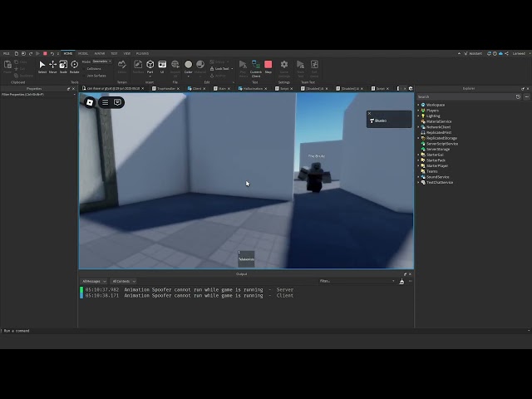Activate the Move tool
This screenshot has height=399, width=532.
click(x=52, y=66)
